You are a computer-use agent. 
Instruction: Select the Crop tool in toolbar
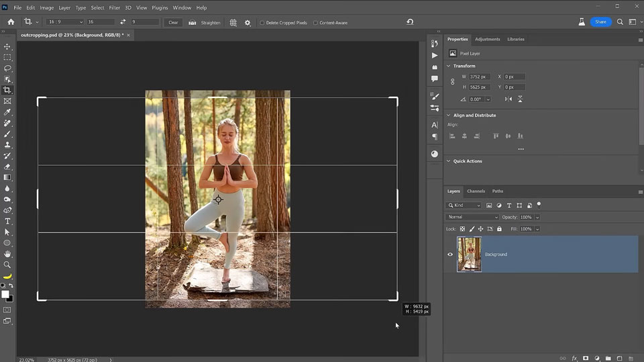[7, 90]
